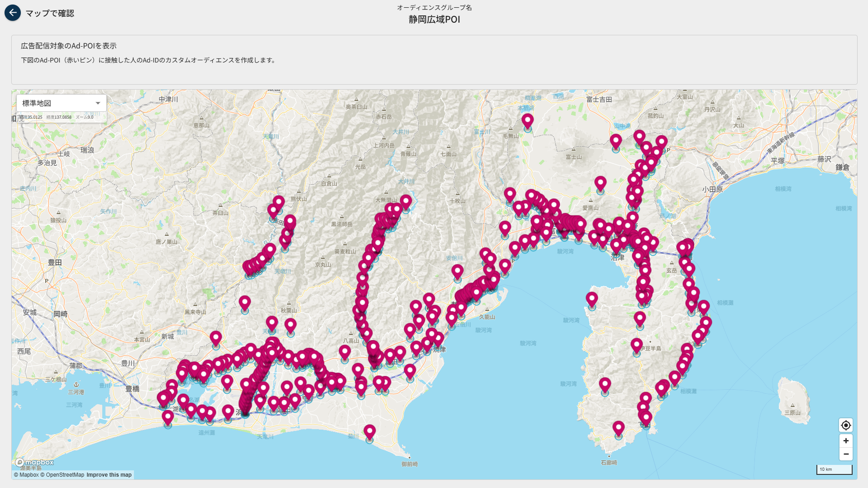Open the Mapbox logo link
Viewport: 868px width, 488px height.
(x=34, y=462)
